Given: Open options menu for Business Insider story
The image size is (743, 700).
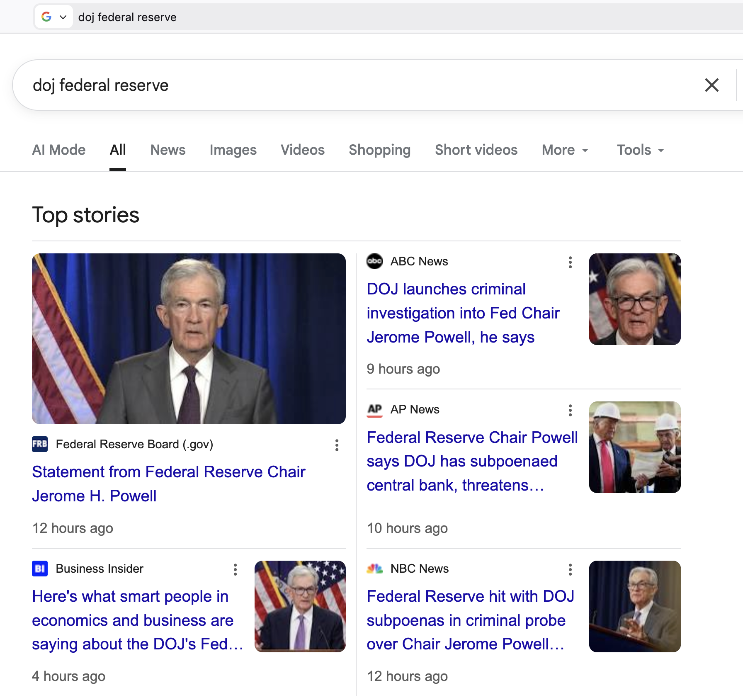Looking at the screenshot, I should pyautogui.click(x=235, y=569).
